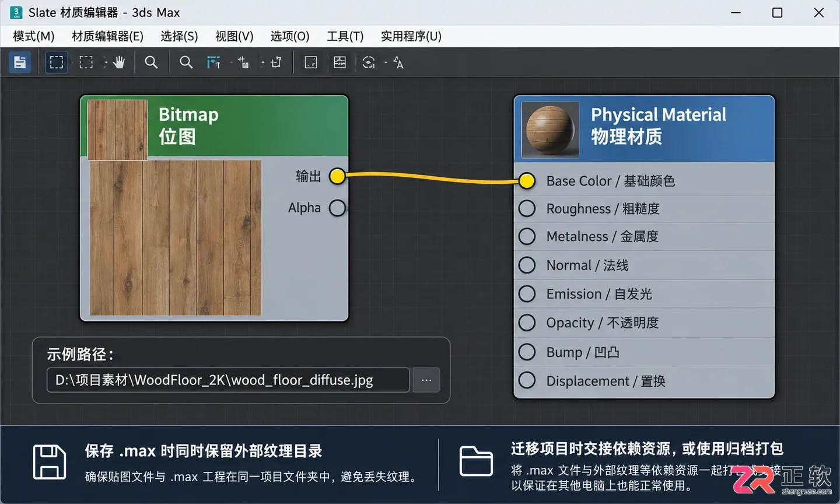The height and width of the screenshot is (504, 840).
Task: Click the letter A icon in the toolbar
Action: click(398, 62)
